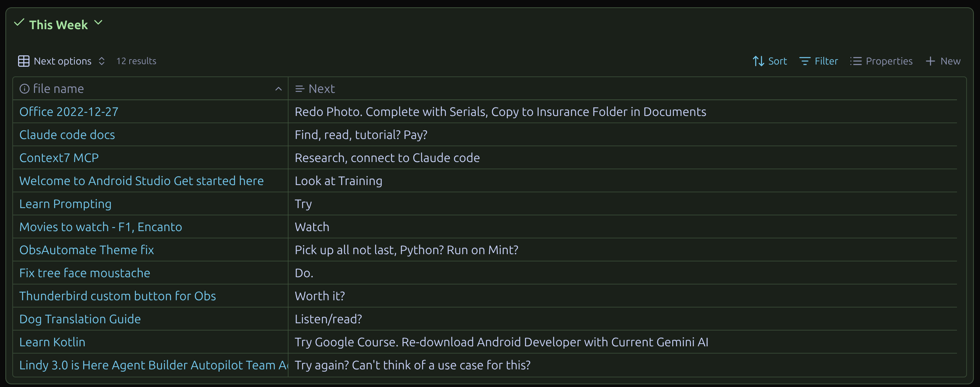
Task: Click the info icon in file name header
Action: (25, 89)
